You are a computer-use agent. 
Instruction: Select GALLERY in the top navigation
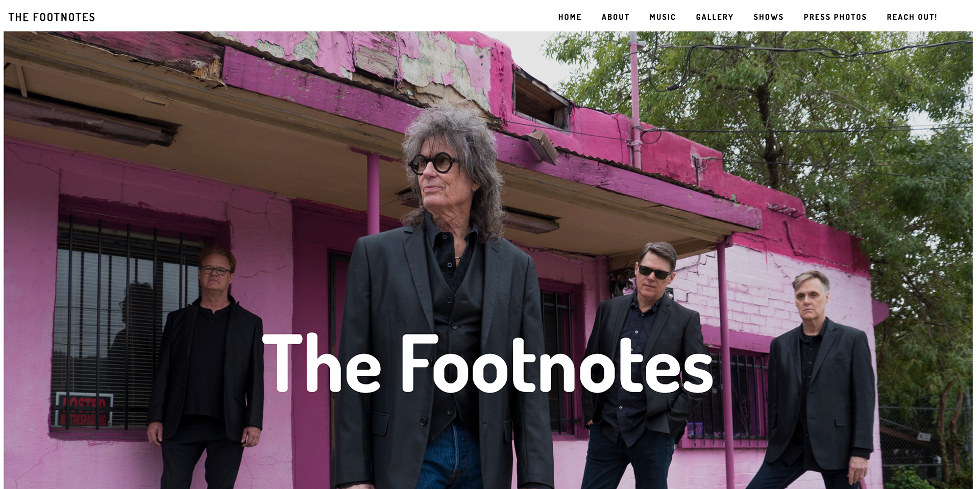pos(715,17)
